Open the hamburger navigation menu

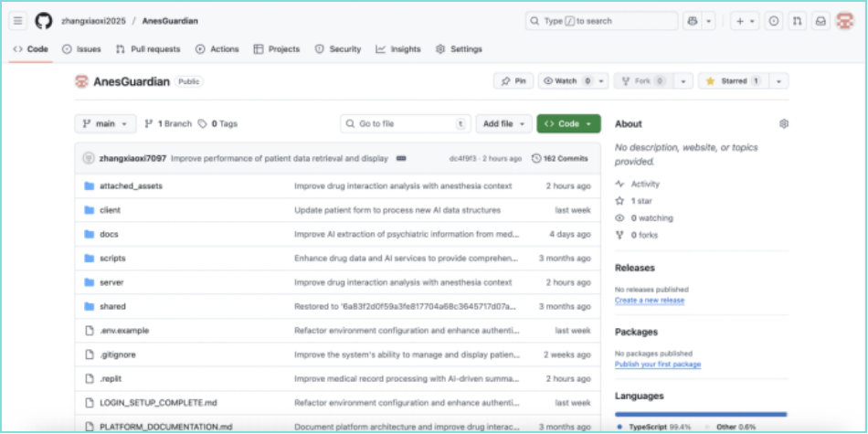pyautogui.click(x=18, y=21)
